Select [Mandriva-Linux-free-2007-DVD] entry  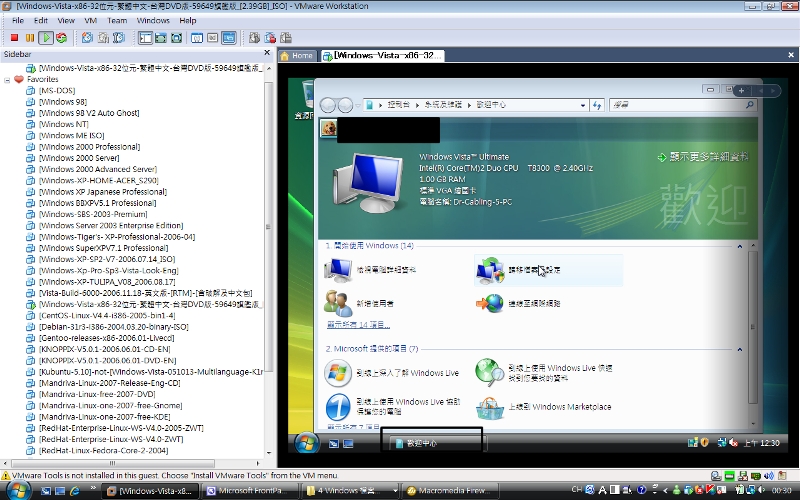point(97,394)
